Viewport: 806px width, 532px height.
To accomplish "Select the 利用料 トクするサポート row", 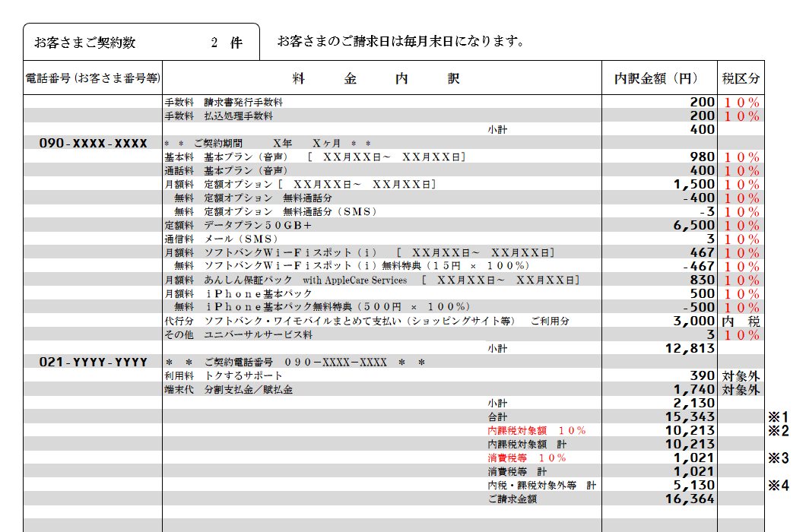I will point(223,375).
